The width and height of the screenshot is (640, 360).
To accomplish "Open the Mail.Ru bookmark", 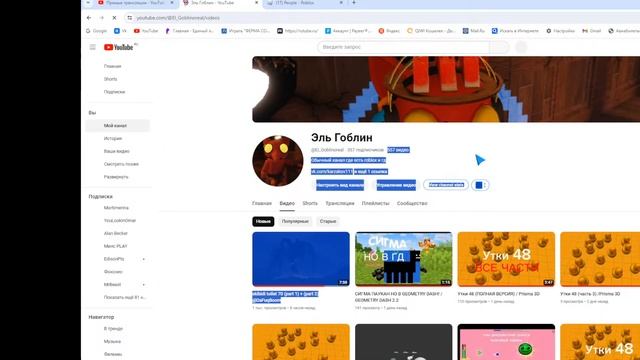I will coord(474,31).
